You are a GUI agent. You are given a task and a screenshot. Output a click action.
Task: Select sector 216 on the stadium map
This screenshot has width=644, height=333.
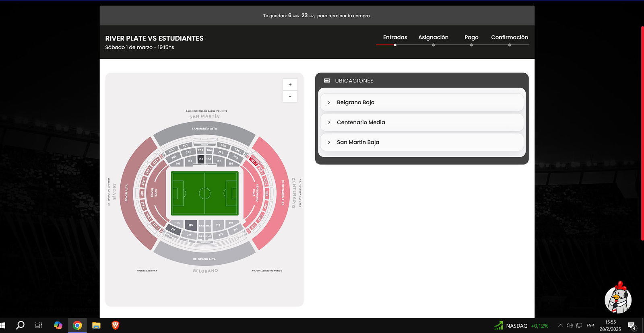coord(173,230)
